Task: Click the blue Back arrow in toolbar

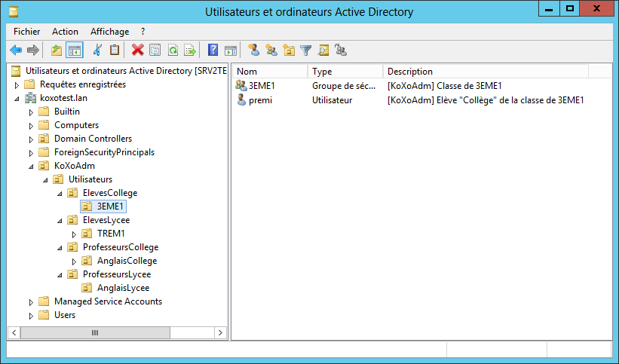Action: [16, 50]
